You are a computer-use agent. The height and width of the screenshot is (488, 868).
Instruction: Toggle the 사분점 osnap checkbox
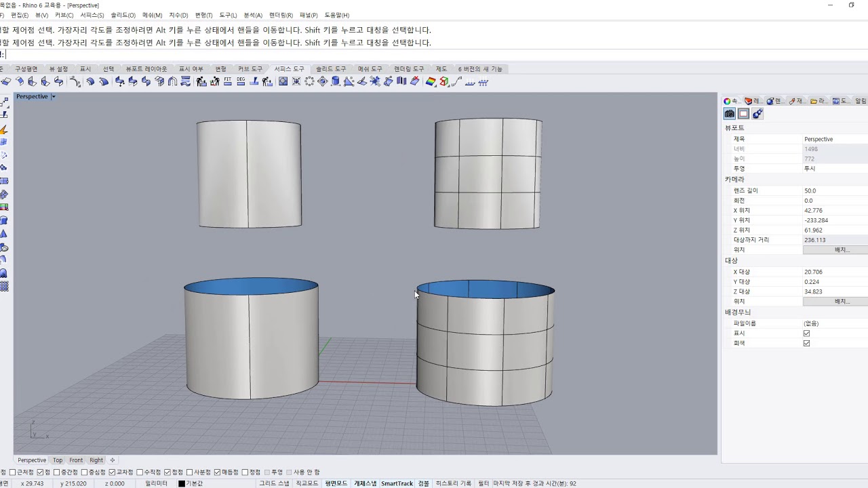click(x=190, y=472)
